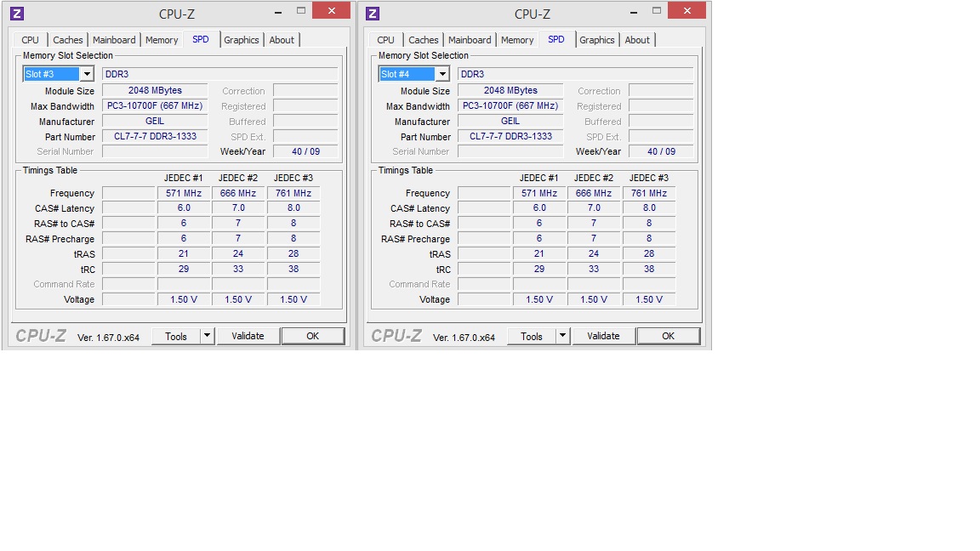Click 761 MHz JEDEC #3 frequency in Slot #4 window
The image size is (980, 551).
tap(649, 193)
